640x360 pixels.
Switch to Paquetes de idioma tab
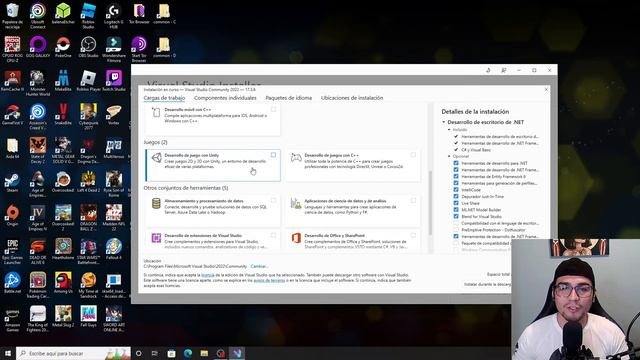click(x=289, y=98)
